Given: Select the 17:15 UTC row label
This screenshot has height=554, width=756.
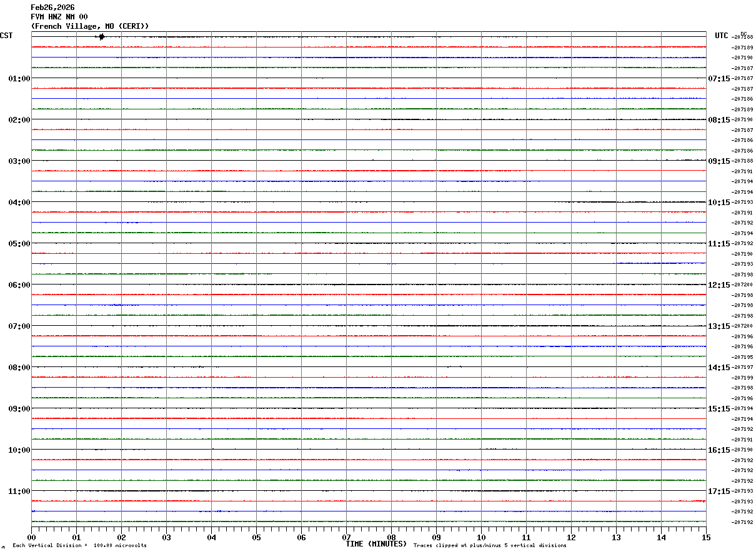Looking at the screenshot, I should (x=719, y=491).
